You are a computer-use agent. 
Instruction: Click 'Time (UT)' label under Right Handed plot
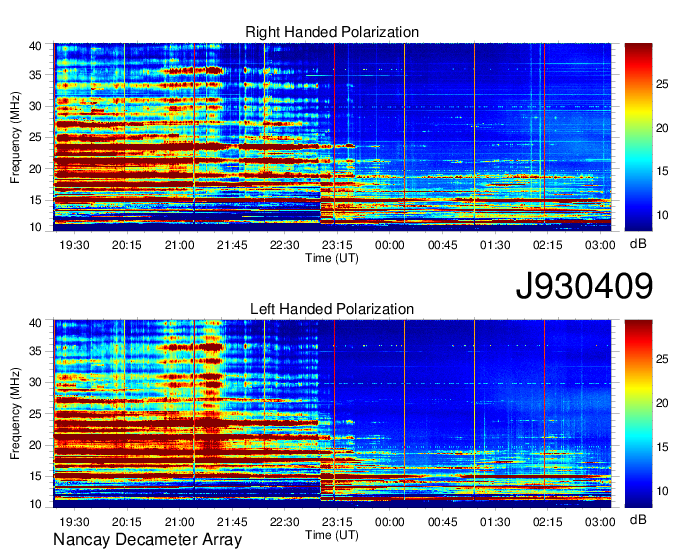coord(332,258)
